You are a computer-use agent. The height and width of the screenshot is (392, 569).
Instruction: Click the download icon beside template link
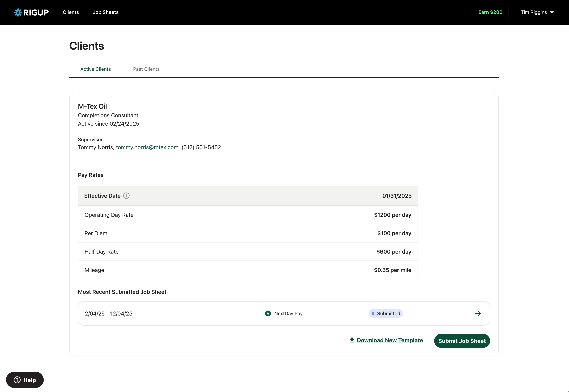tap(352, 340)
